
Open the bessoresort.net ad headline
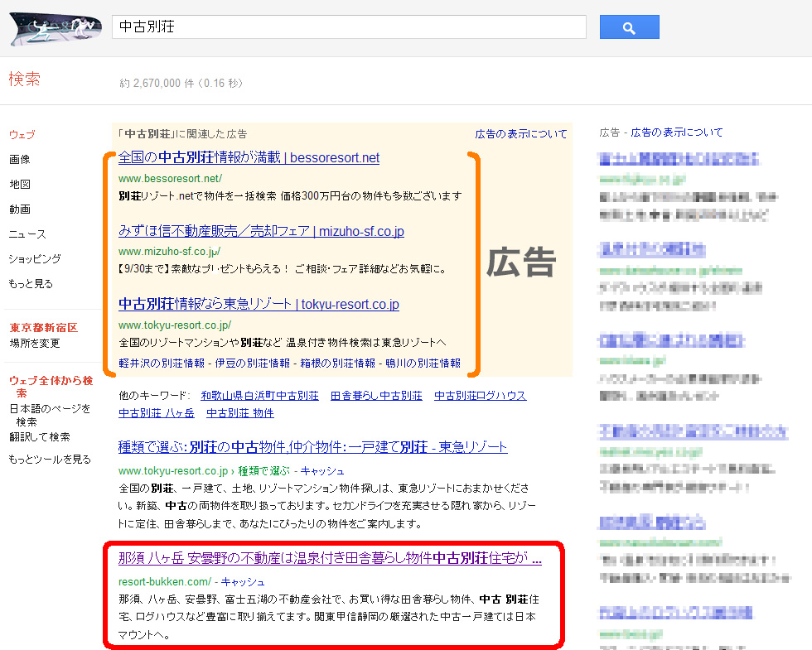pos(249,157)
